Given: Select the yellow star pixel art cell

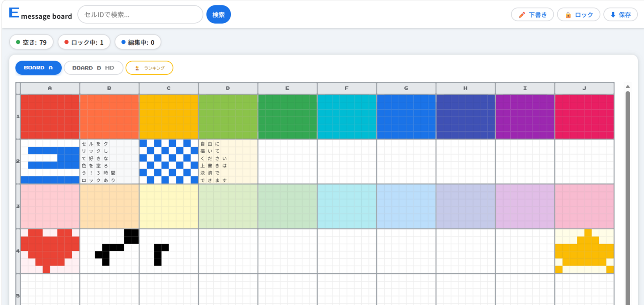Looking at the screenshot, I should click(584, 251).
